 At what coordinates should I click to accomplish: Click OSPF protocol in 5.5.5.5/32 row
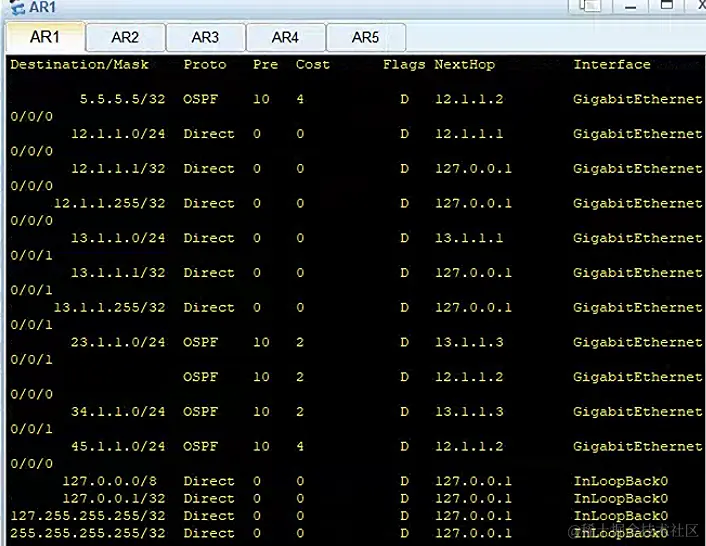click(x=200, y=99)
